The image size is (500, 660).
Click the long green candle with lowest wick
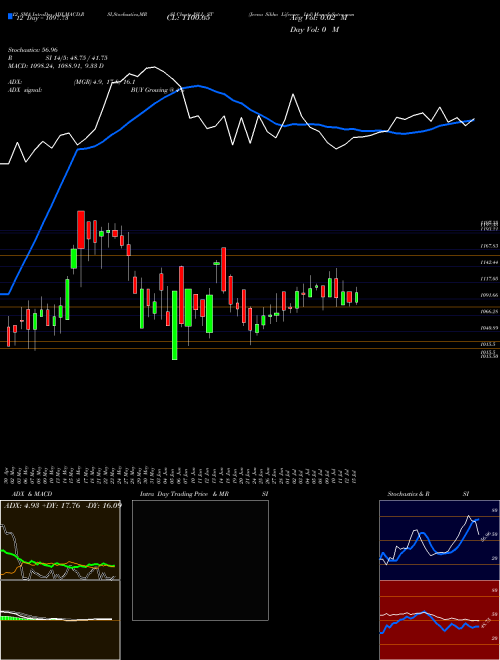(175, 325)
